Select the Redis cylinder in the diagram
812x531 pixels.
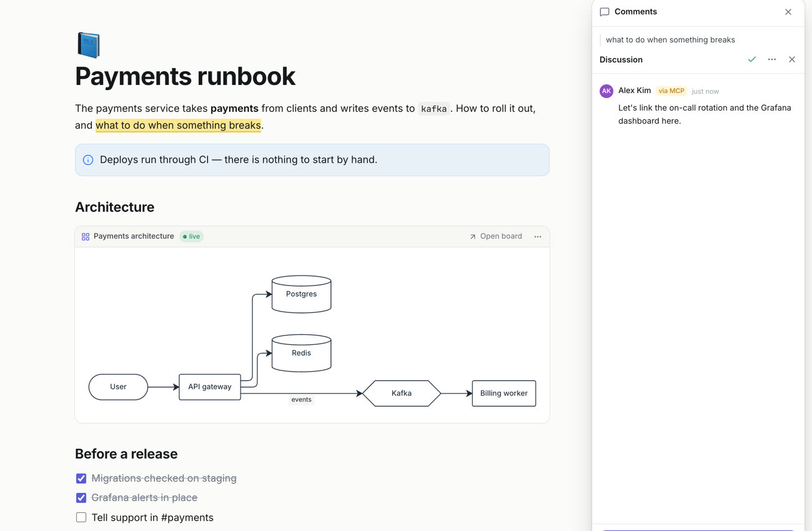pyautogui.click(x=302, y=353)
